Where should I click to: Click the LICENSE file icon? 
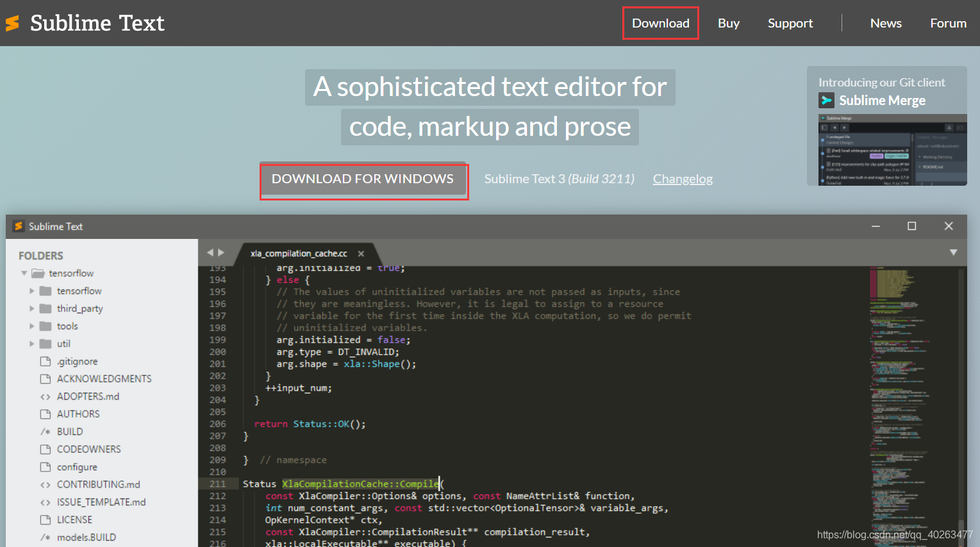(46, 520)
